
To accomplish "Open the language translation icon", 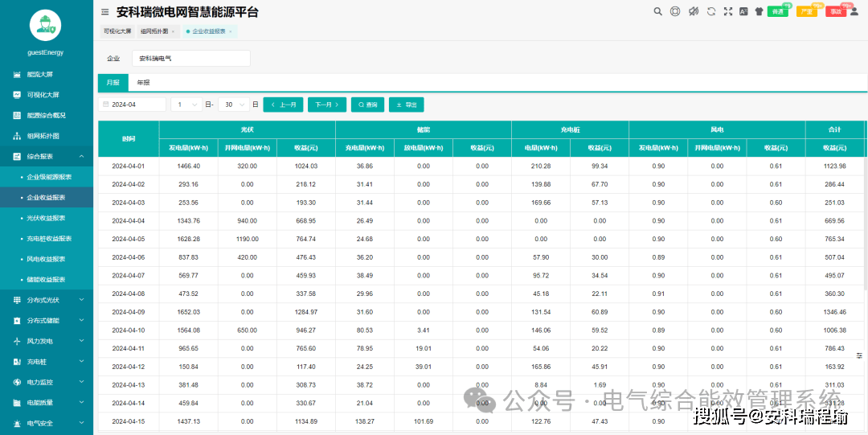I will [x=743, y=11].
